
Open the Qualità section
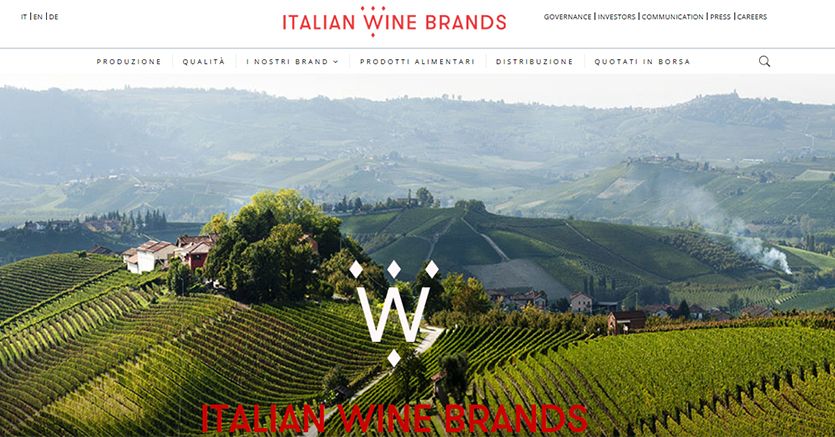click(204, 62)
